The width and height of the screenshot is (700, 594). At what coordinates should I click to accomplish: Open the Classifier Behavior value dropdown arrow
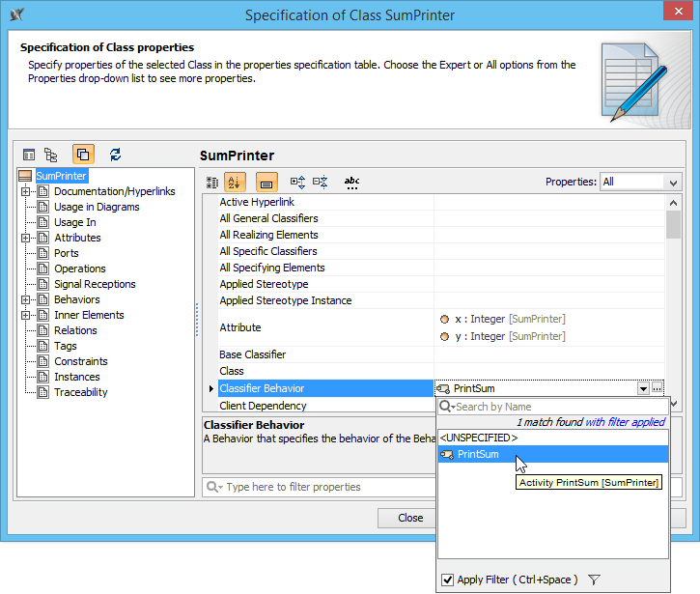pyautogui.click(x=643, y=388)
